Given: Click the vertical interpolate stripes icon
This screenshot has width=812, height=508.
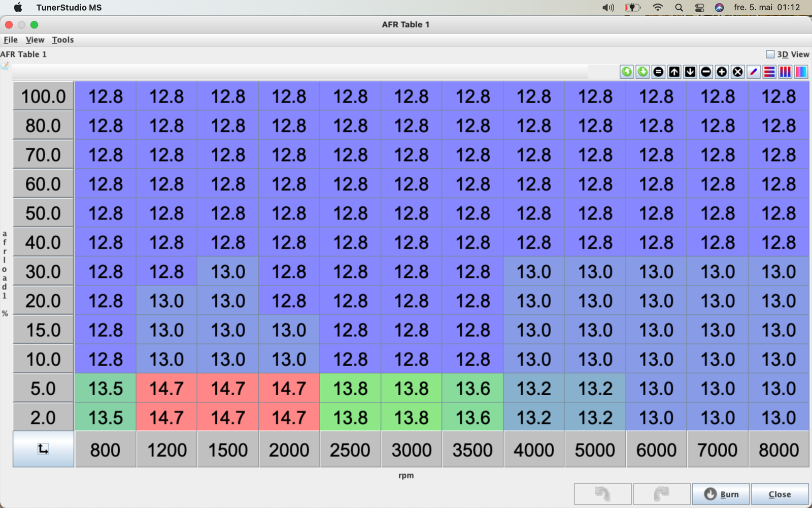Looking at the screenshot, I should (785, 72).
